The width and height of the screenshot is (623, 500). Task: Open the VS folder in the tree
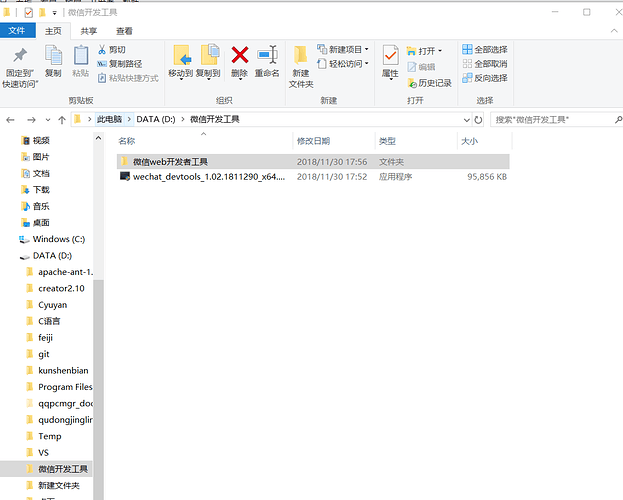37,453
